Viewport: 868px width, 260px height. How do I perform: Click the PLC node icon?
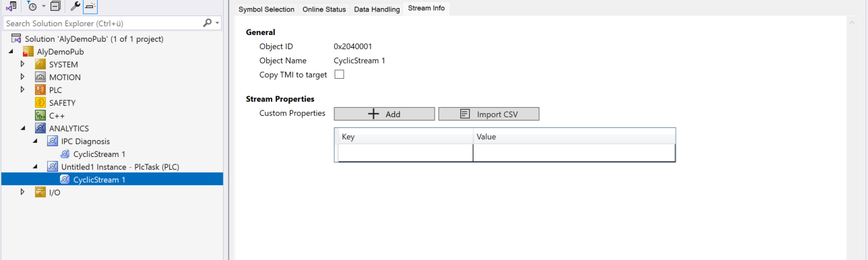[40, 90]
